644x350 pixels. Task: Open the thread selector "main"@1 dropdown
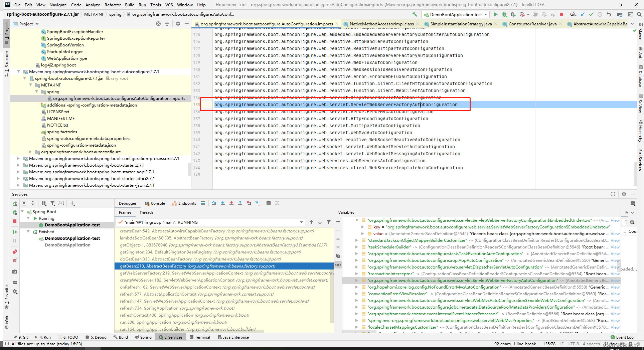point(211,222)
